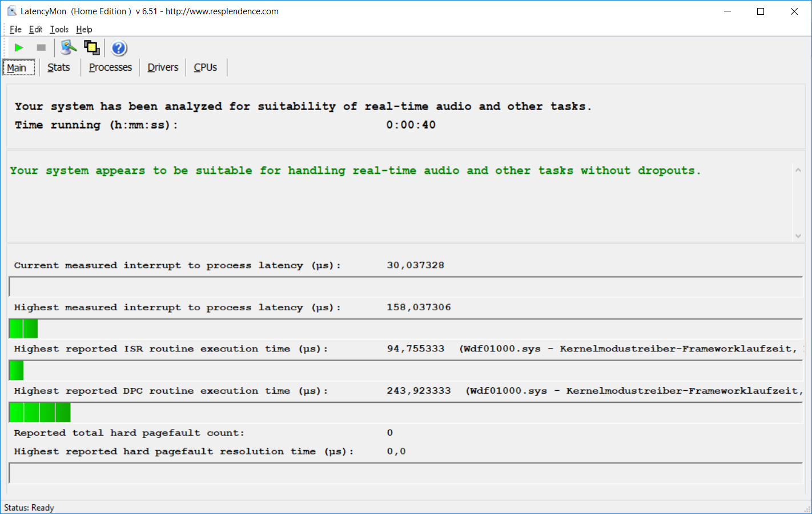Viewport: 812px width, 514px height.
Task: Click Wdf01000.sys driver name in ISR row
Action: 502,349
